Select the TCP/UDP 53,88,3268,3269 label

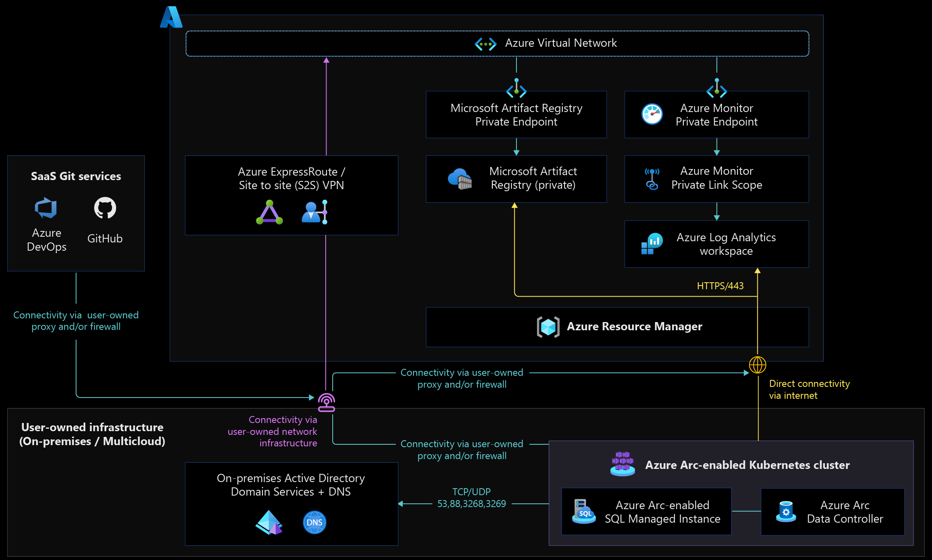[x=471, y=498]
